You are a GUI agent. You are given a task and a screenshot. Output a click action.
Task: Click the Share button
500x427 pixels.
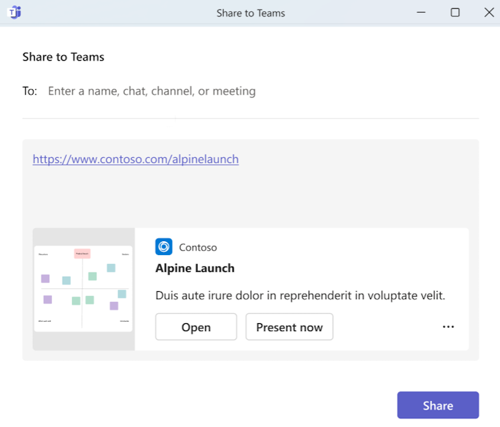[x=438, y=405]
